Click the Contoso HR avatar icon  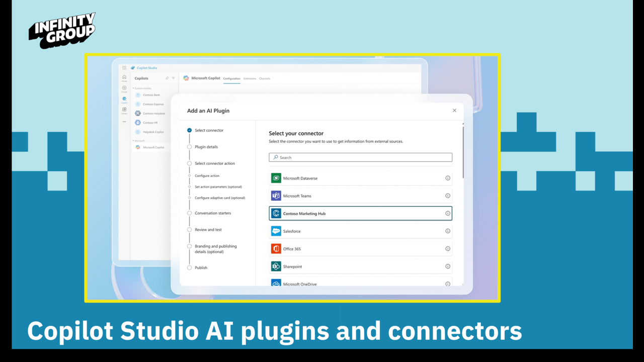[x=138, y=123]
